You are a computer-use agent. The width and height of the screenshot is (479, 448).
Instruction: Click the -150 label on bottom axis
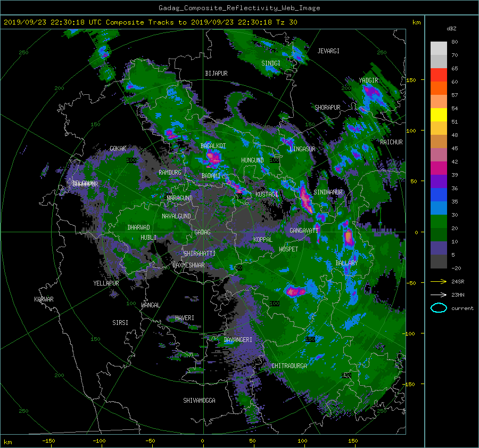(x=48, y=441)
